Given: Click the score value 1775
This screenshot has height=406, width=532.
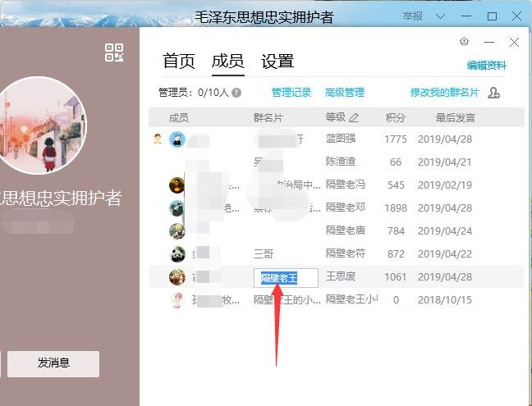Looking at the screenshot, I should [x=395, y=139].
